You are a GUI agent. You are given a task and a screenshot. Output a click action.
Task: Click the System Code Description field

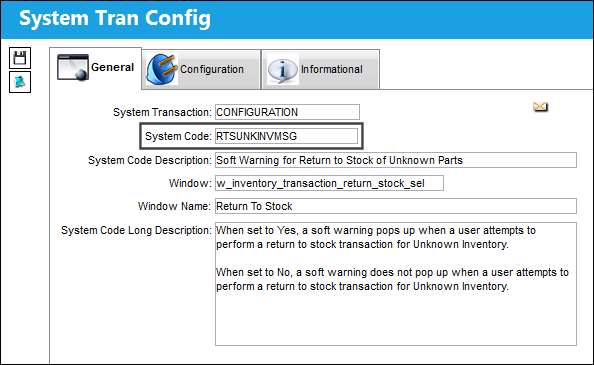(x=396, y=160)
